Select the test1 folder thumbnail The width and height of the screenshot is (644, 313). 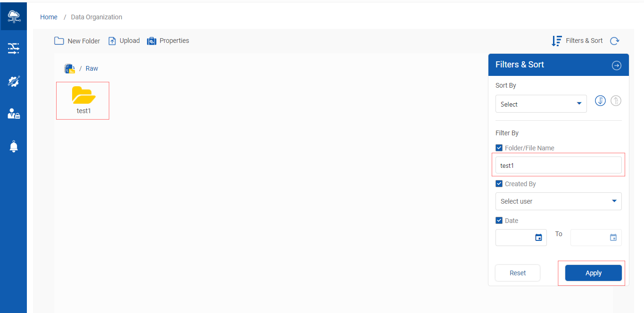point(83,100)
